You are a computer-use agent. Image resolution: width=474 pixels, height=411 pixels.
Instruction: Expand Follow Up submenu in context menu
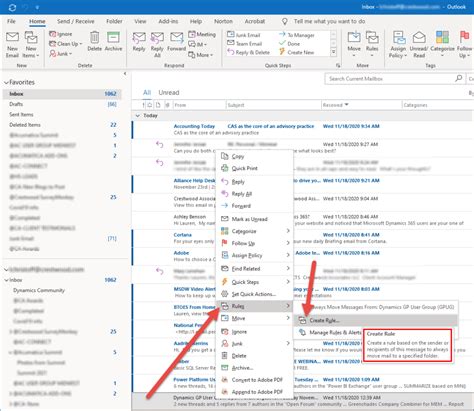(x=255, y=243)
